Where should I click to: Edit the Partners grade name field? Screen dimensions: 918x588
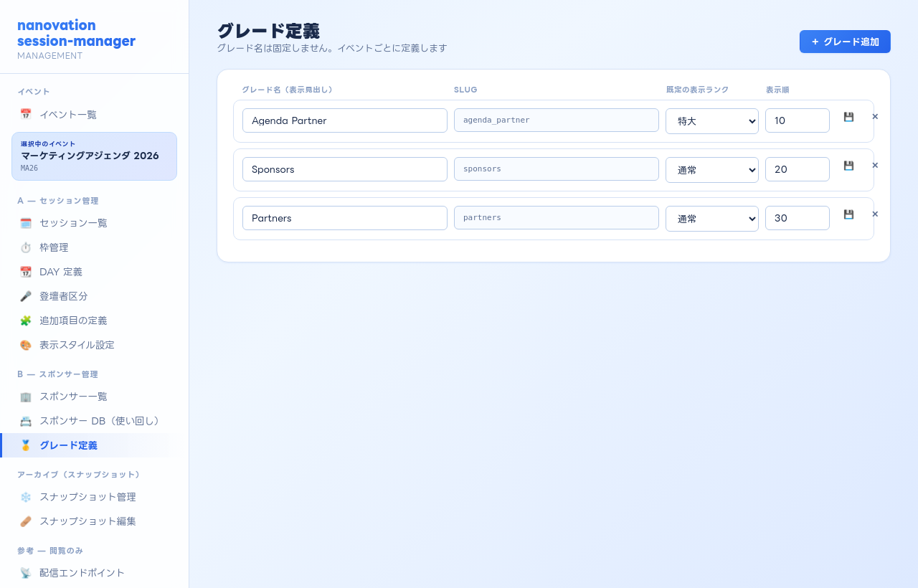pyautogui.click(x=345, y=218)
